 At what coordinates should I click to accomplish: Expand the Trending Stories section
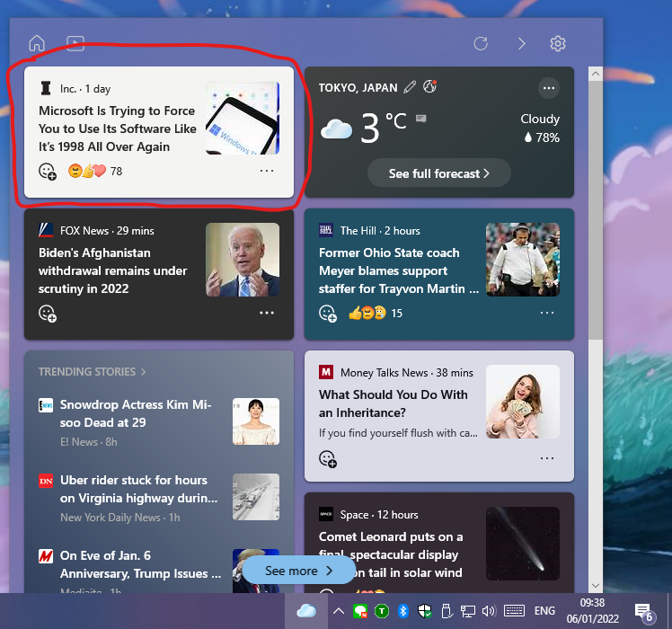[x=93, y=371]
